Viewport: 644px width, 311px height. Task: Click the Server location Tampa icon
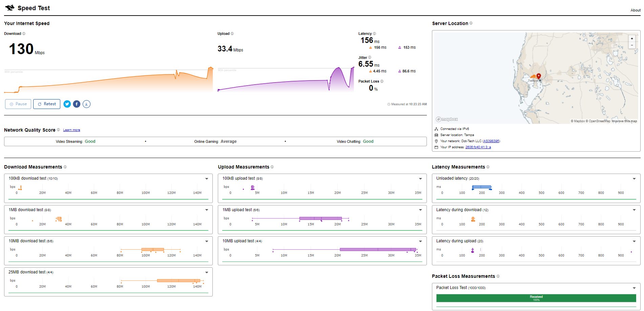tap(436, 135)
